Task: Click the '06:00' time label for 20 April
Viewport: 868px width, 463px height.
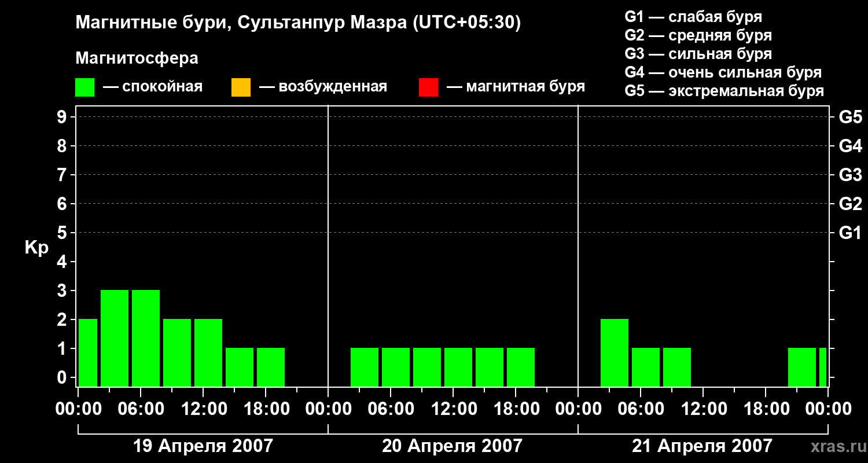Action: point(391,409)
